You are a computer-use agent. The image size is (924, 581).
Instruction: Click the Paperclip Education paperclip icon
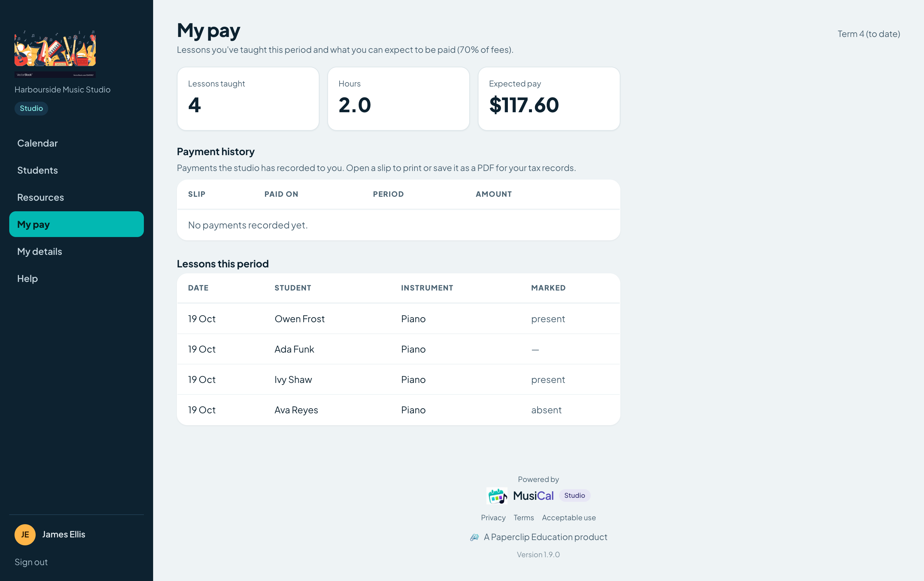coord(474,537)
